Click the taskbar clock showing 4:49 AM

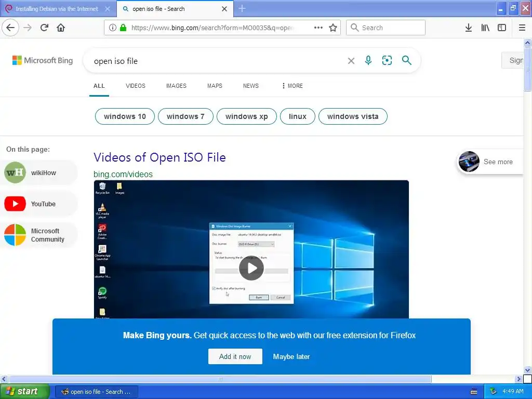point(513,391)
